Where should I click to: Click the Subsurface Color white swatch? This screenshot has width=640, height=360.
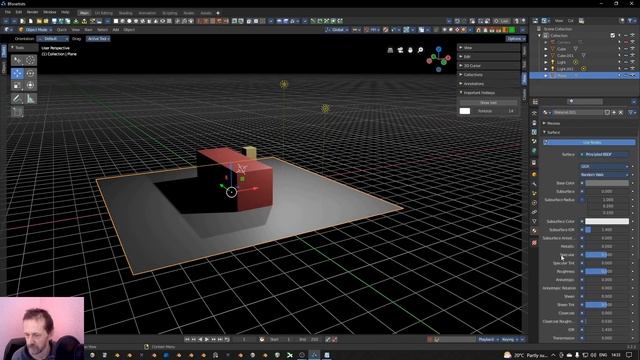(x=607, y=221)
